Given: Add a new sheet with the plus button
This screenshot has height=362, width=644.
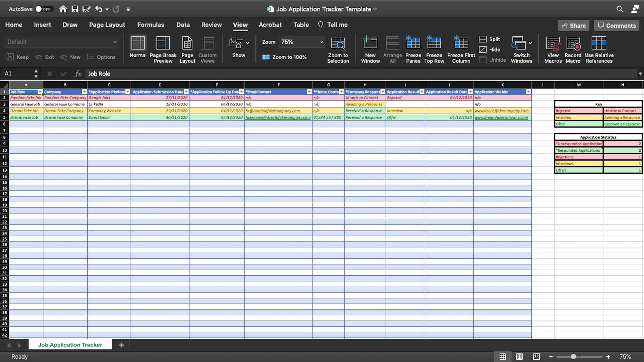Looking at the screenshot, I should click(x=121, y=345).
